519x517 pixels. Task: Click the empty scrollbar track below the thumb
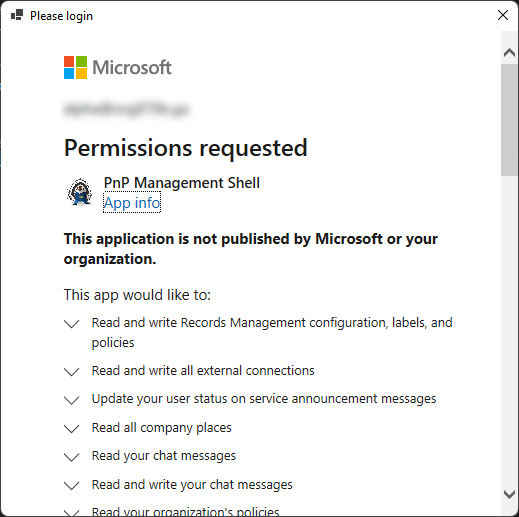click(509, 330)
